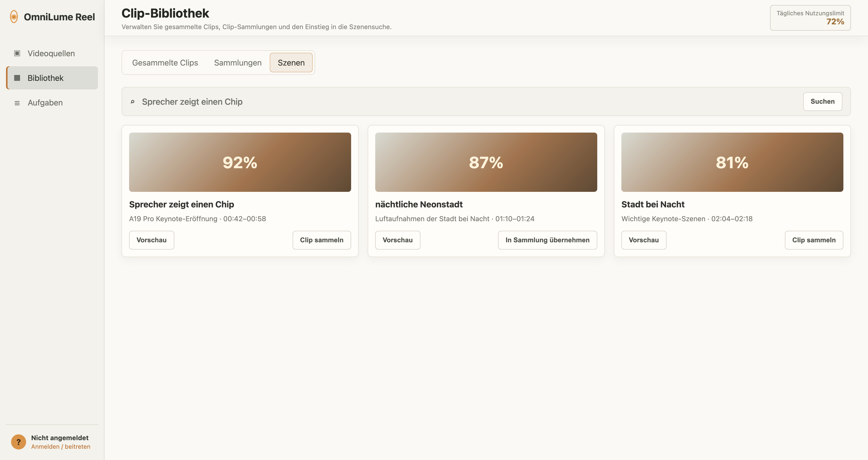Click the card title Sprecher zeigt einen Chip

[182, 204]
